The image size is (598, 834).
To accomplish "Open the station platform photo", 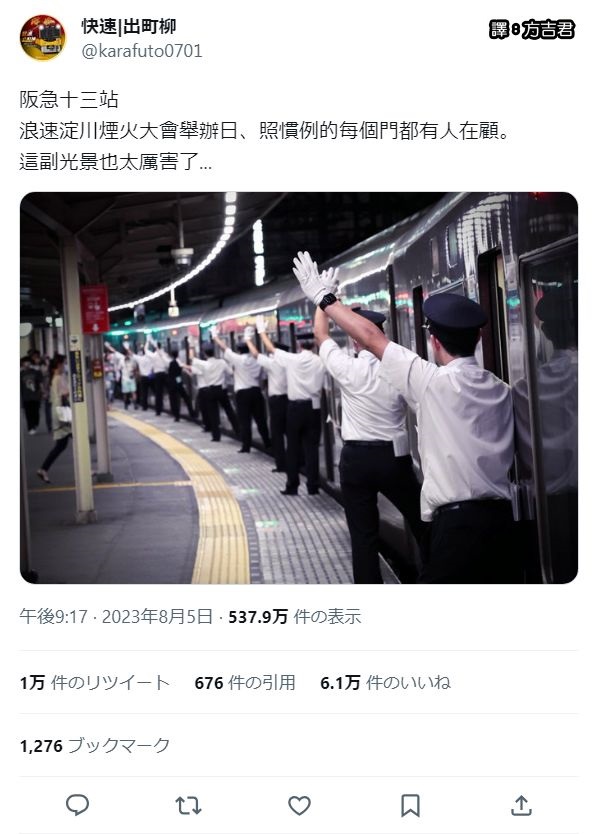I will [x=299, y=388].
